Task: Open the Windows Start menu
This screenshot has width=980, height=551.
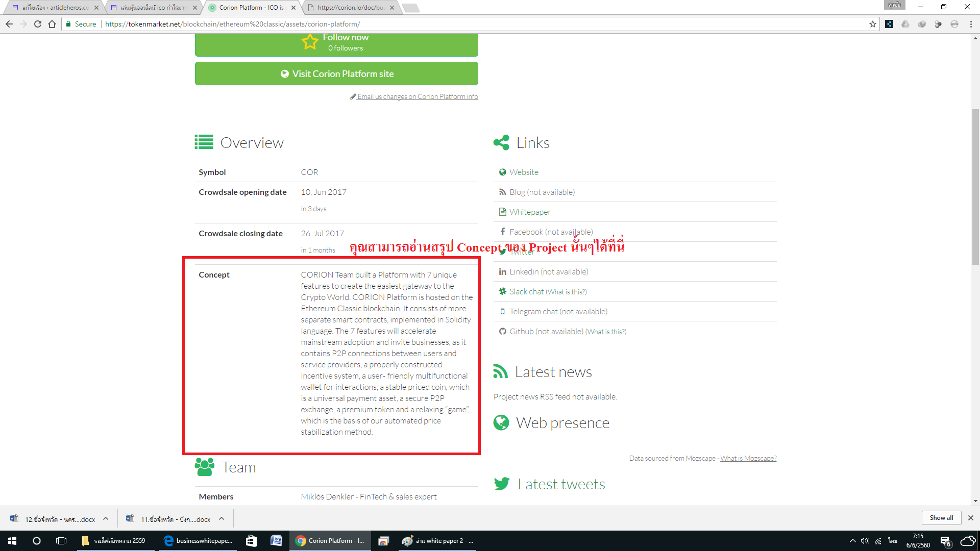Action: tap(12, 541)
